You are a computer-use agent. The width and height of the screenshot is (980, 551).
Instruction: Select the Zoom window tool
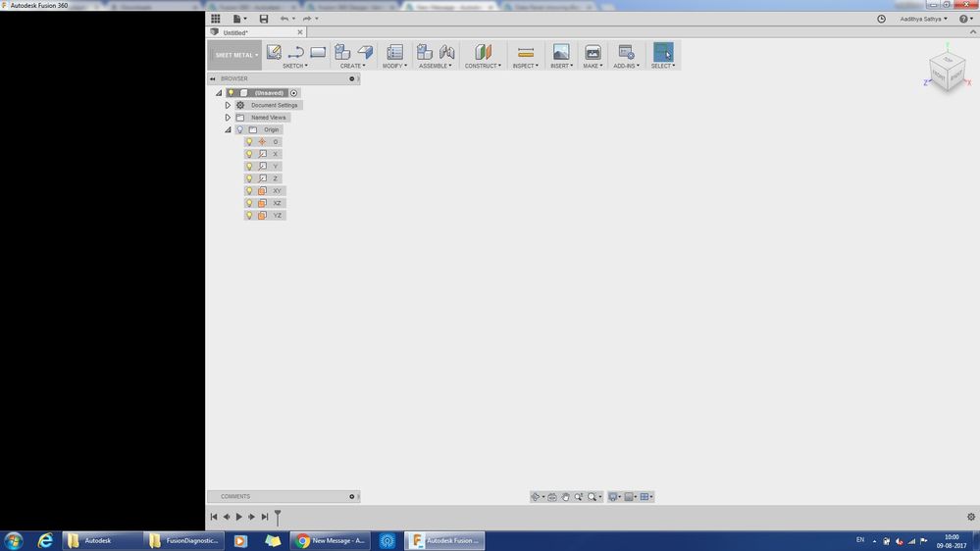(579, 497)
